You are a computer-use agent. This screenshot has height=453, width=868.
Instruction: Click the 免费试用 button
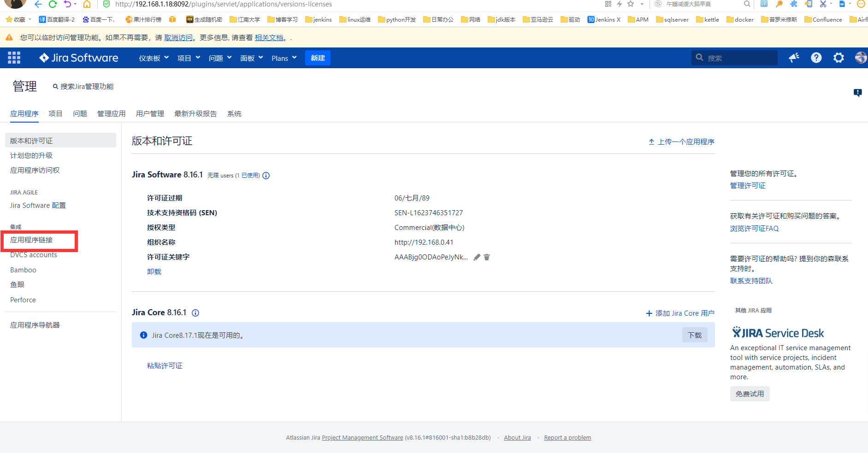750,394
